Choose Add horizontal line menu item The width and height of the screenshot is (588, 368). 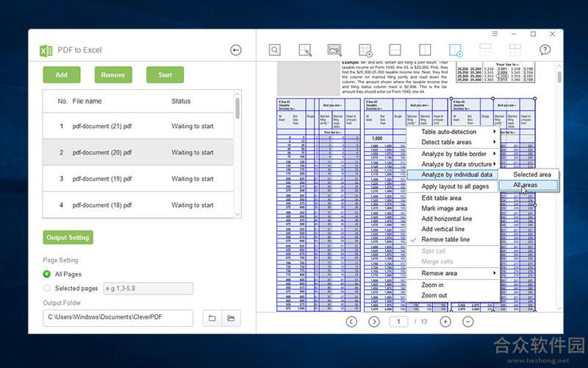click(453, 219)
